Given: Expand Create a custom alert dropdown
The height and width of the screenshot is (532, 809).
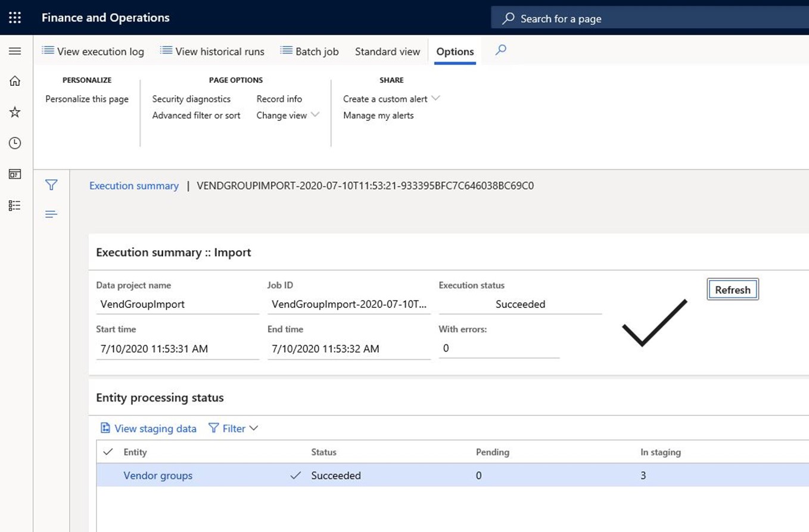Looking at the screenshot, I should [x=391, y=99].
